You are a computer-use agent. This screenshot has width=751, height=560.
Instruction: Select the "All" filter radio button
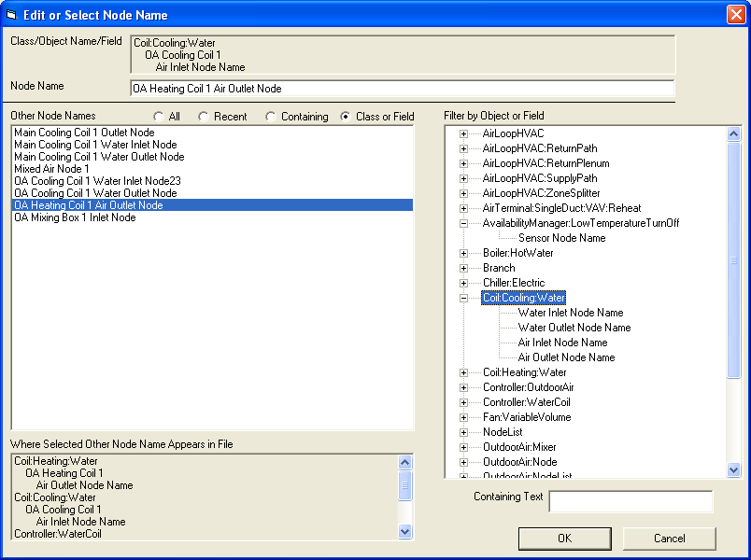(159, 115)
